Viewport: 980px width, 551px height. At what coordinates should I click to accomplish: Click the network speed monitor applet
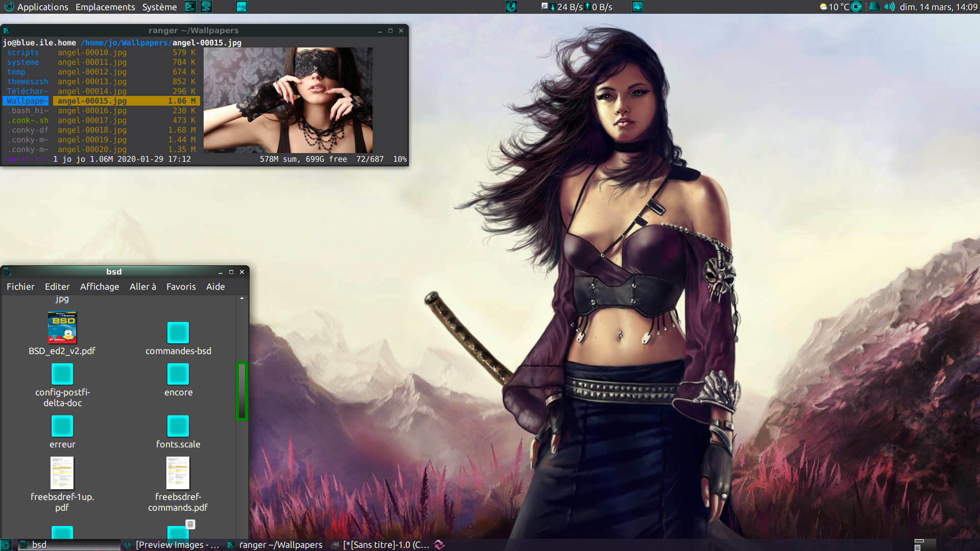coord(577,7)
